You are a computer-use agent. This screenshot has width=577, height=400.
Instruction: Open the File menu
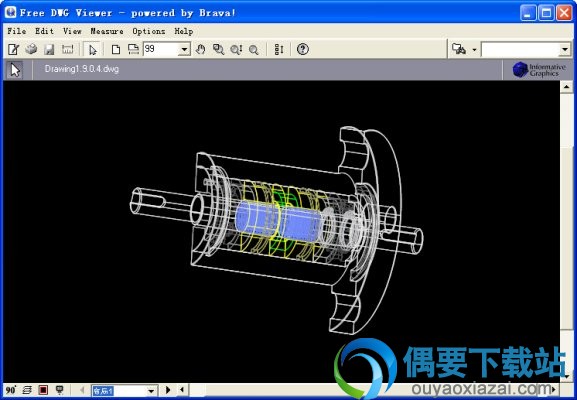pyautogui.click(x=17, y=31)
